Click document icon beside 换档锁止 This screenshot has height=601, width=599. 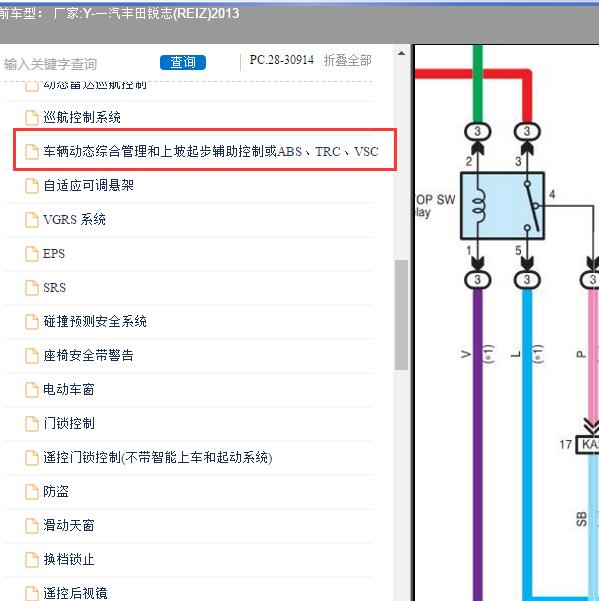tap(32, 560)
